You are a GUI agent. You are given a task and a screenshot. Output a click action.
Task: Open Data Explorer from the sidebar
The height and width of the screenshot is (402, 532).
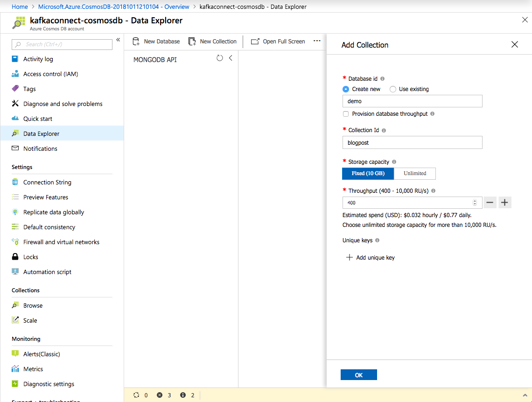point(41,133)
